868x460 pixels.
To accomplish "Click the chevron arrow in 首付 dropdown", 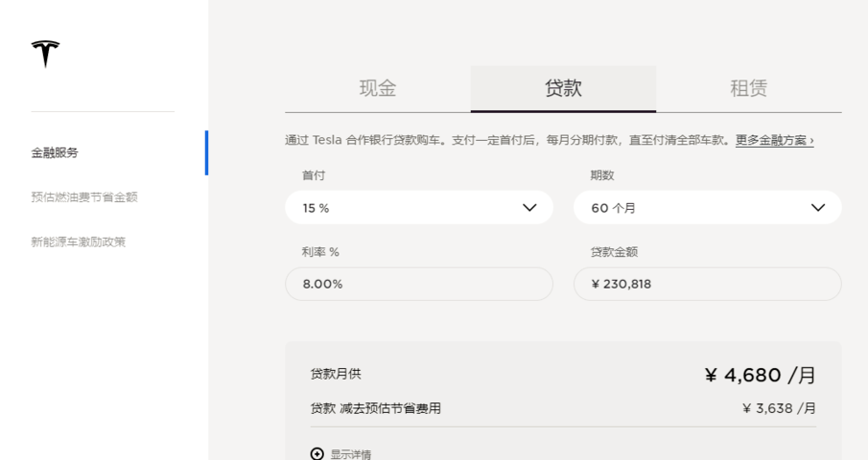I will (529, 207).
